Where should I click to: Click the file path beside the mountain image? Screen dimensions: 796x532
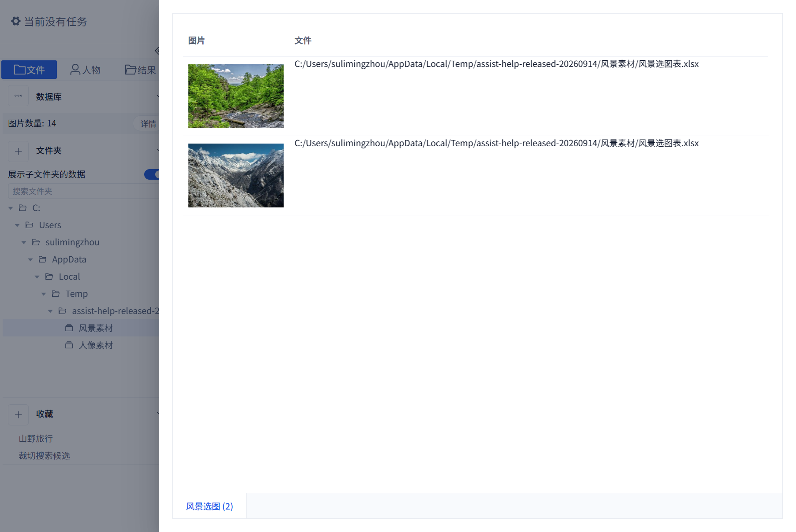(x=497, y=143)
